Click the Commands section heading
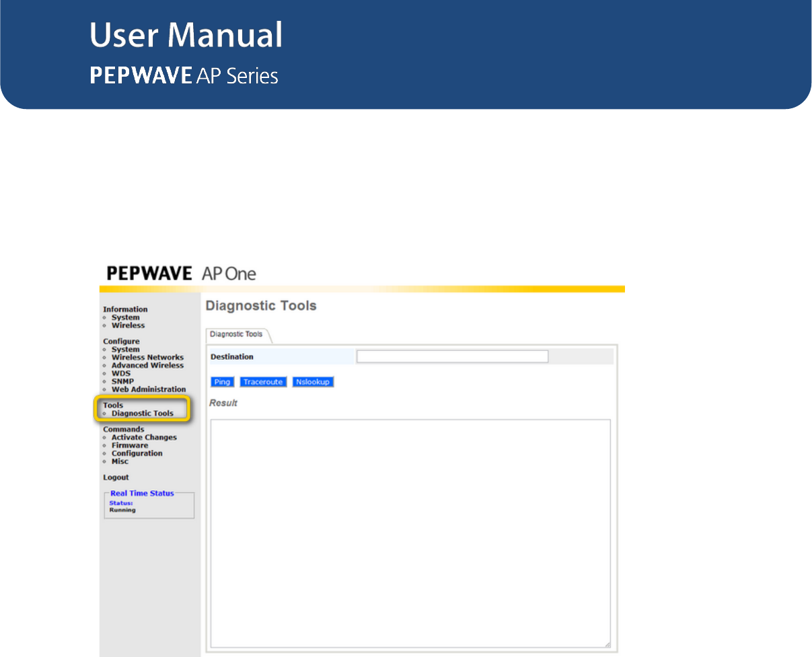The width and height of the screenshot is (812, 657). click(x=124, y=430)
